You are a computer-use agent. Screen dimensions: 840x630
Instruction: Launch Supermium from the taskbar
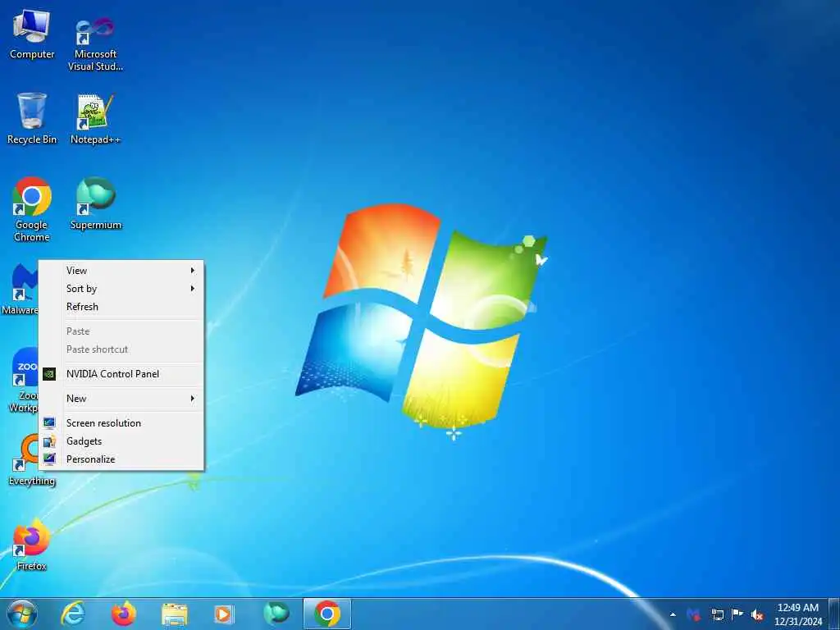coord(276,614)
